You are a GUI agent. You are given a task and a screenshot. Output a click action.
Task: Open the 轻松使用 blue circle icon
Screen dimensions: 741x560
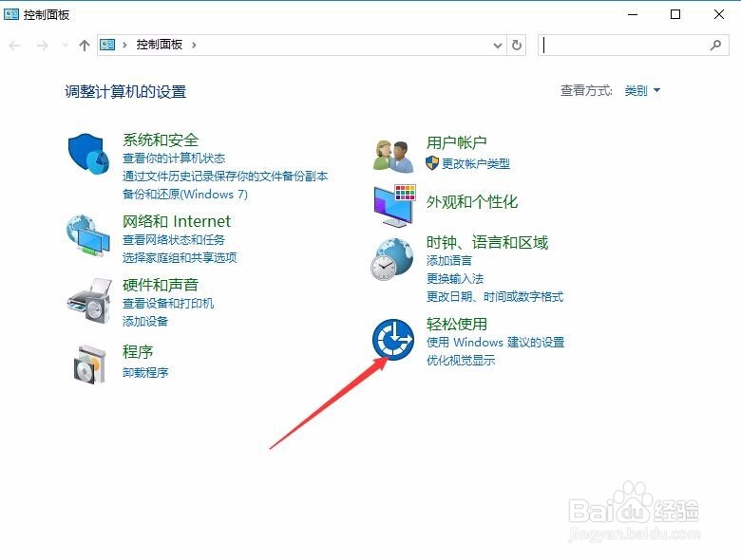(392, 340)
